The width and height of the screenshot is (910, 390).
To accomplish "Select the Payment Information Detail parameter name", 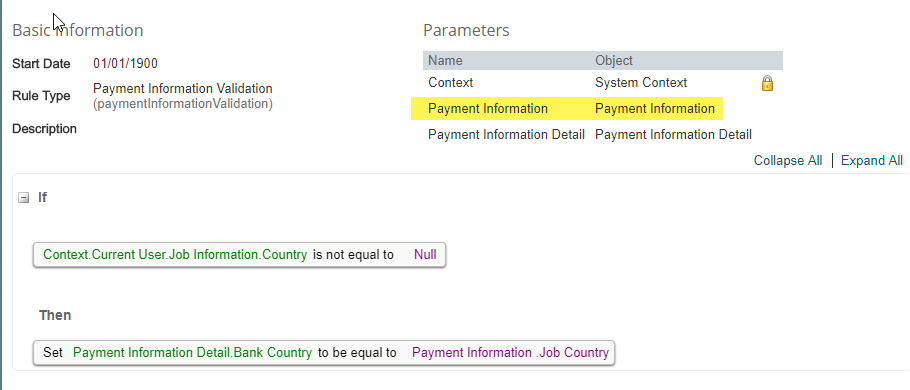I will [506, 135].
